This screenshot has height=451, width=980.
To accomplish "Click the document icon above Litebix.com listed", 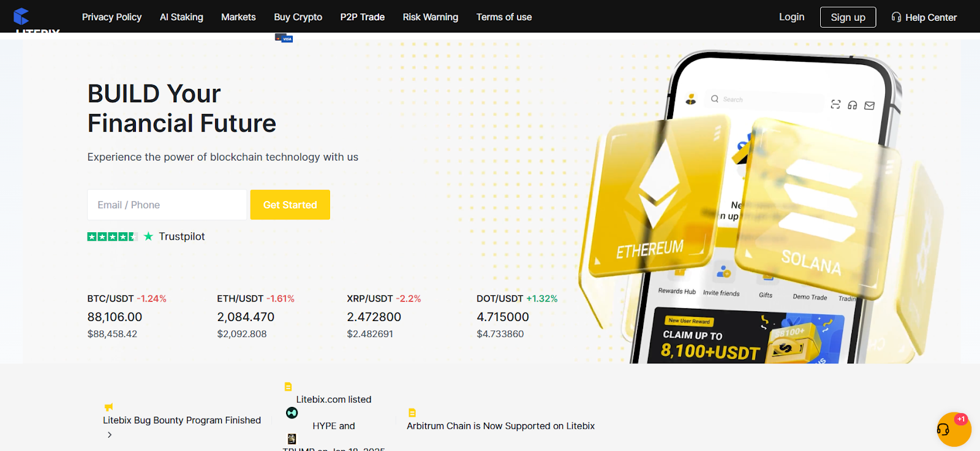I will click(x=288, y=387).
